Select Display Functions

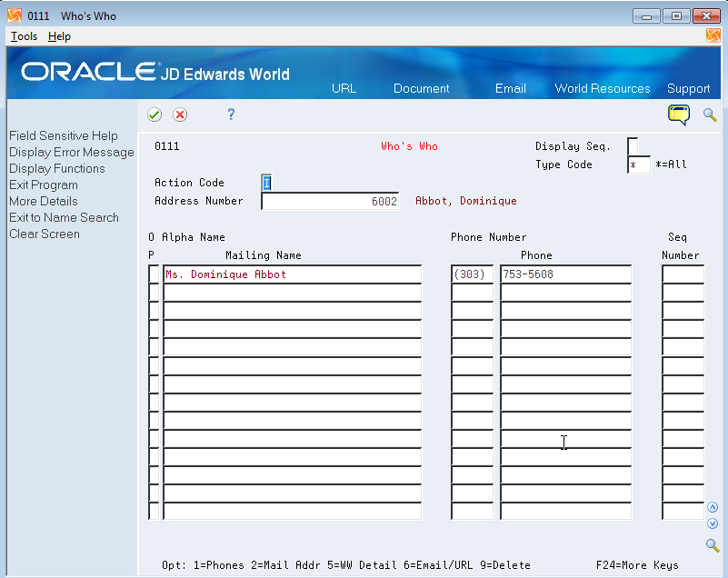coord(57,168)
